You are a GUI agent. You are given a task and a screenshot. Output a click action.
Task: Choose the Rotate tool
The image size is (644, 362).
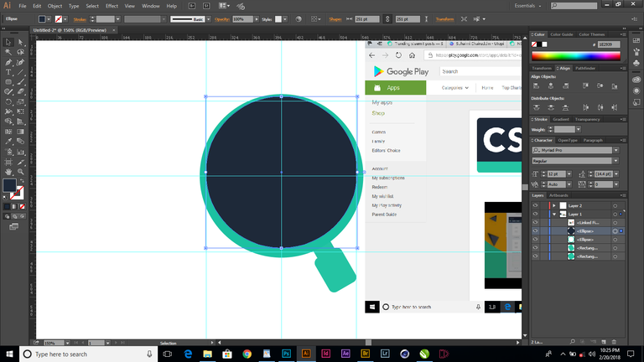8,101
